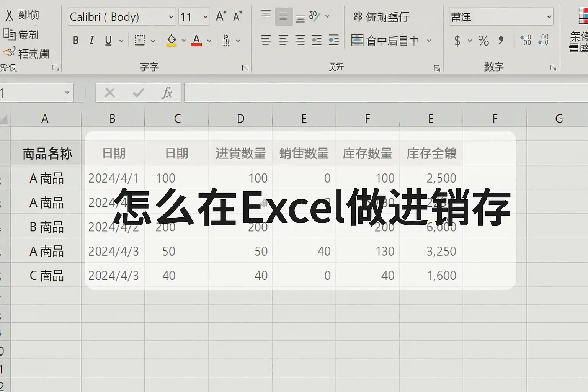Click the wrap text button

(x=381, y=17)
